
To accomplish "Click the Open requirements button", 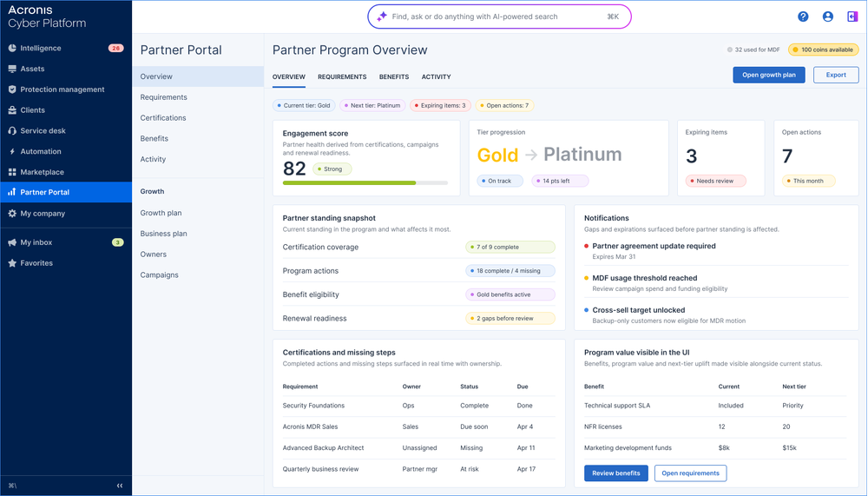I will click(x=690, y=473).
